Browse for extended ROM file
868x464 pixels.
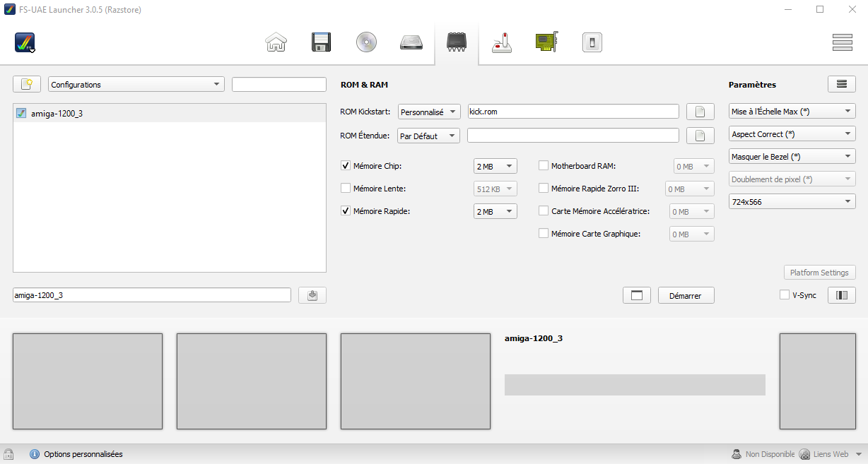[700, 136]
